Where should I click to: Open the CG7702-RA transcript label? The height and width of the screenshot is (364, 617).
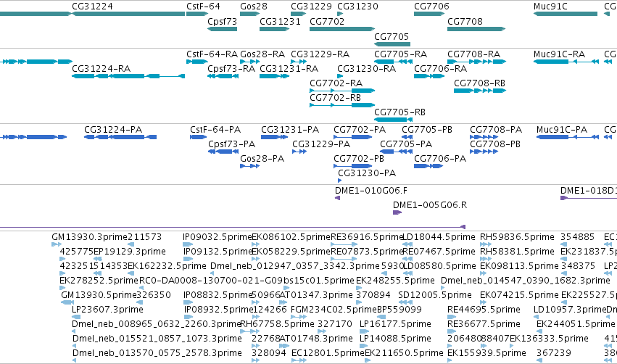click(x=336, y=83)
